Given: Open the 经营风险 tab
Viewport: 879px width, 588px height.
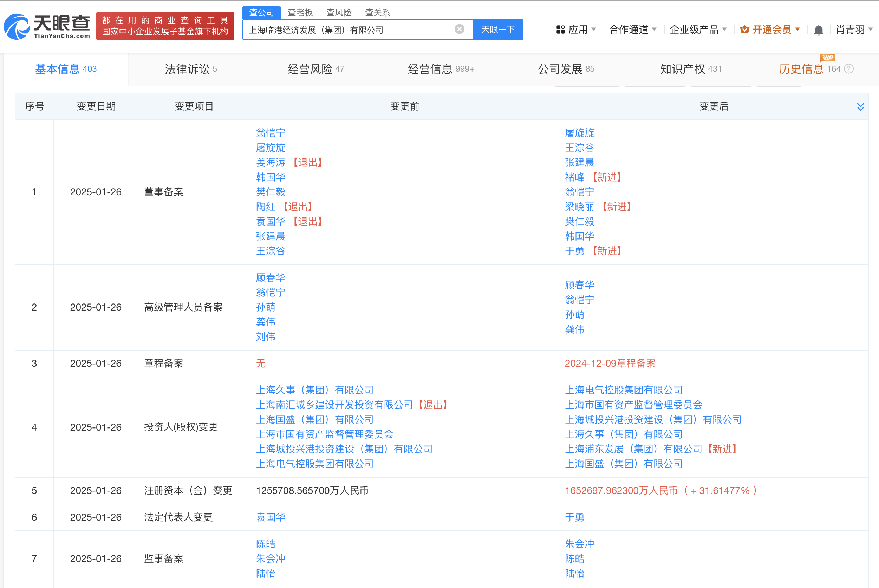Looking at the screenshot, I should [x=316, y=69].
